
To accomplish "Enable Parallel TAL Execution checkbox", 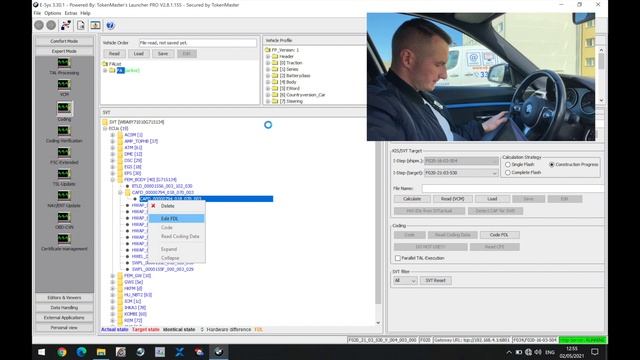I will (x=398, y=258).
